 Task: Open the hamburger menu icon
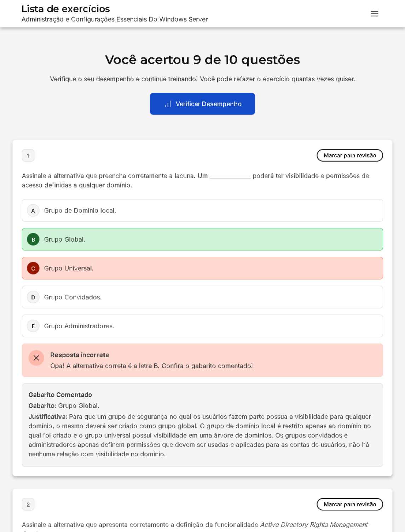pyautogui.click(x=374, y=14)
